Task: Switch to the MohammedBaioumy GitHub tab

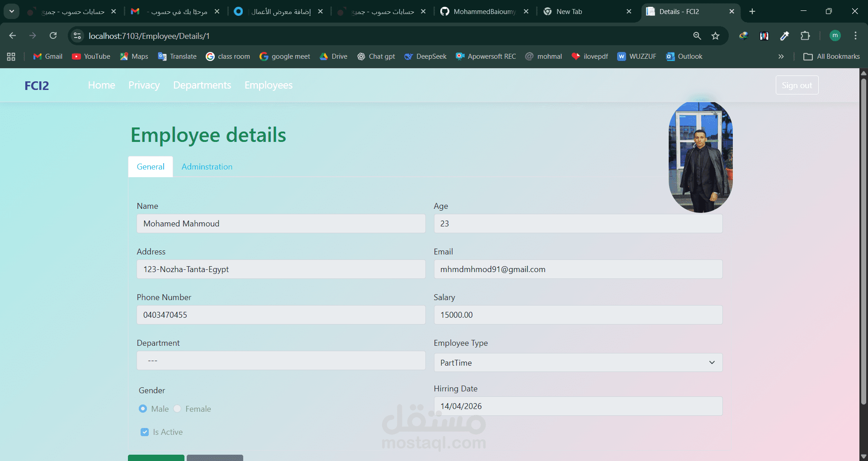Action: tap(485, 11)
